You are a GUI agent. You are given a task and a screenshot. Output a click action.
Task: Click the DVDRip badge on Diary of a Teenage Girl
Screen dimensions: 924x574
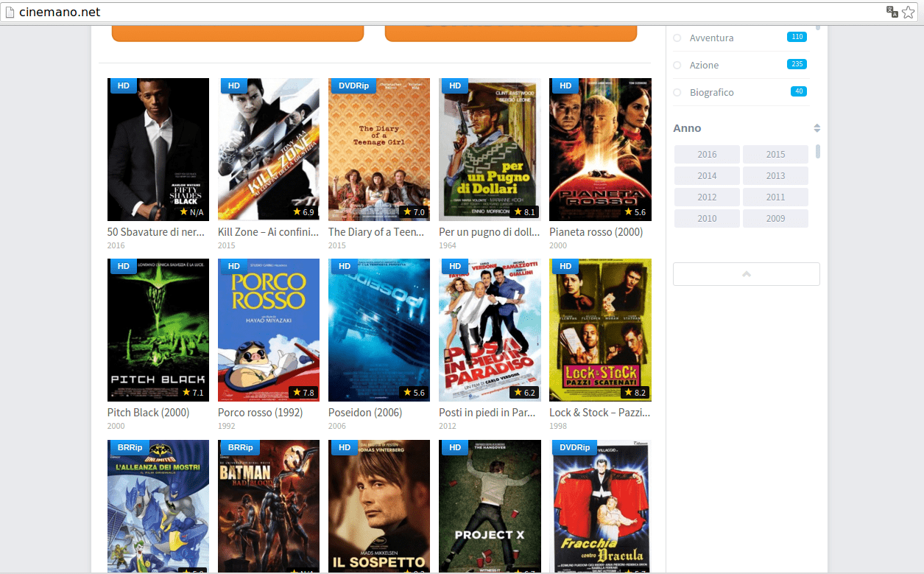point(353,85)
